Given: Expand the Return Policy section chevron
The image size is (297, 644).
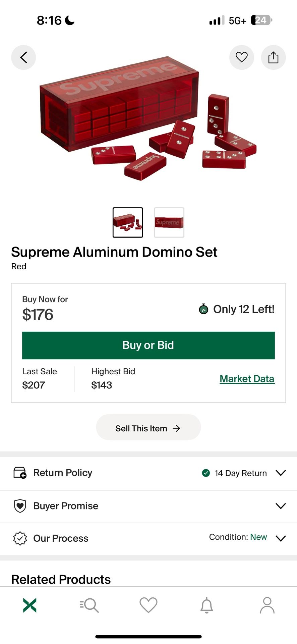Looking at the screenshot, I should pos(281,473).
